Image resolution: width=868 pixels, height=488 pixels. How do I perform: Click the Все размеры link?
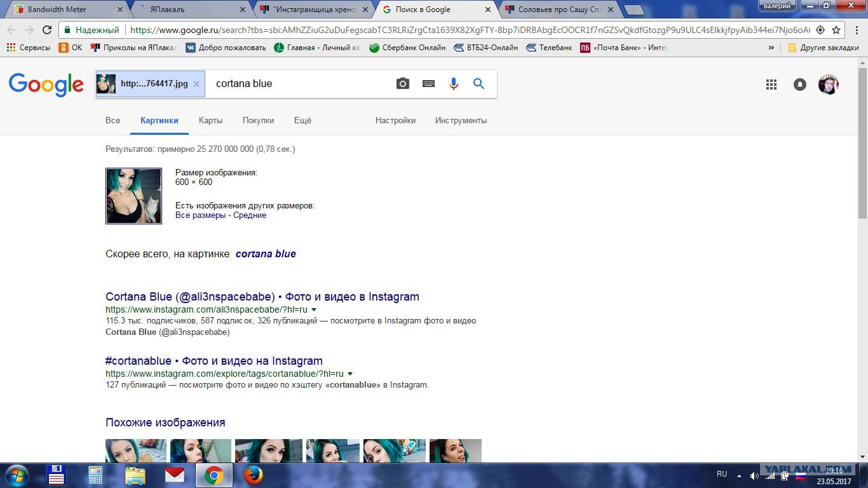200,215
